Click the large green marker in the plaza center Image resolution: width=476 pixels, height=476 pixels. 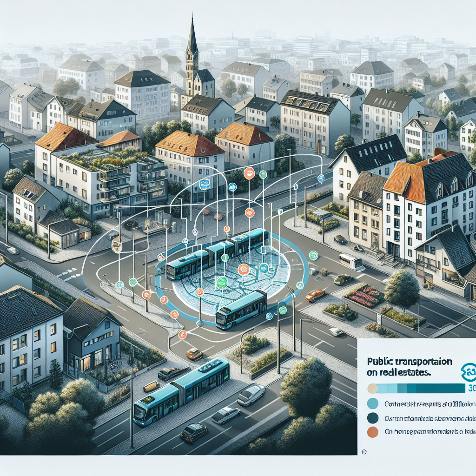222,281
